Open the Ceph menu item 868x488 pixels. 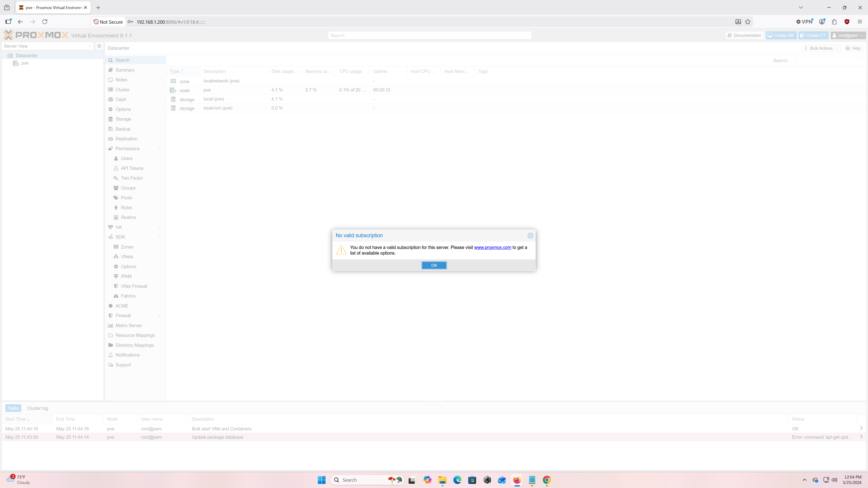[135, 99]
